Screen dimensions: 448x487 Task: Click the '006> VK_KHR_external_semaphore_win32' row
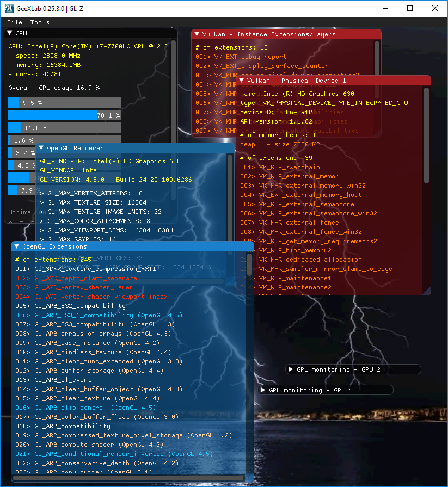pyautogui.click(x=309, y=213)
